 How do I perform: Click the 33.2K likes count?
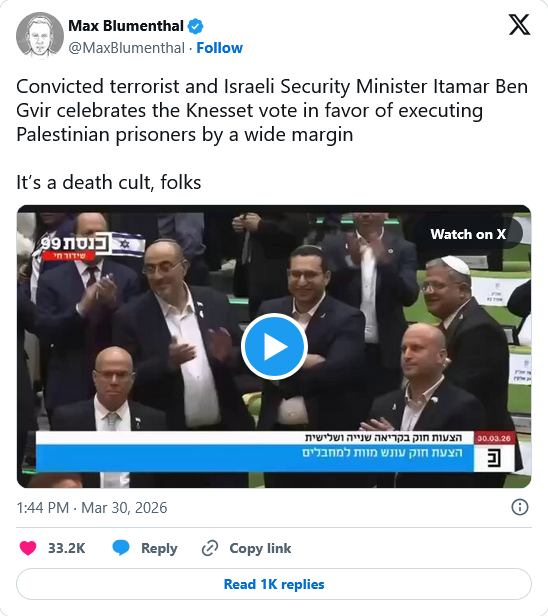[66, 548]
